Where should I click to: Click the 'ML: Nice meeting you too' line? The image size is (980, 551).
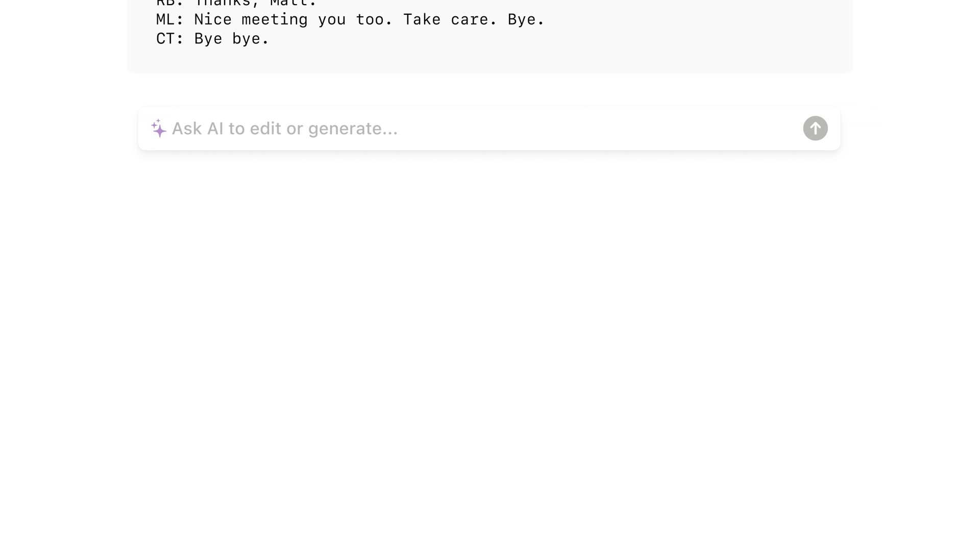pos(350,19)
